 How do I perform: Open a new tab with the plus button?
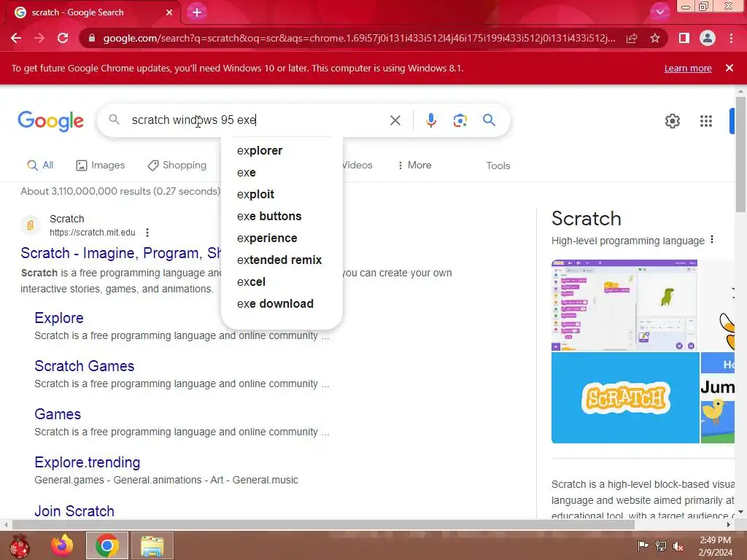(x=197, y=12)
